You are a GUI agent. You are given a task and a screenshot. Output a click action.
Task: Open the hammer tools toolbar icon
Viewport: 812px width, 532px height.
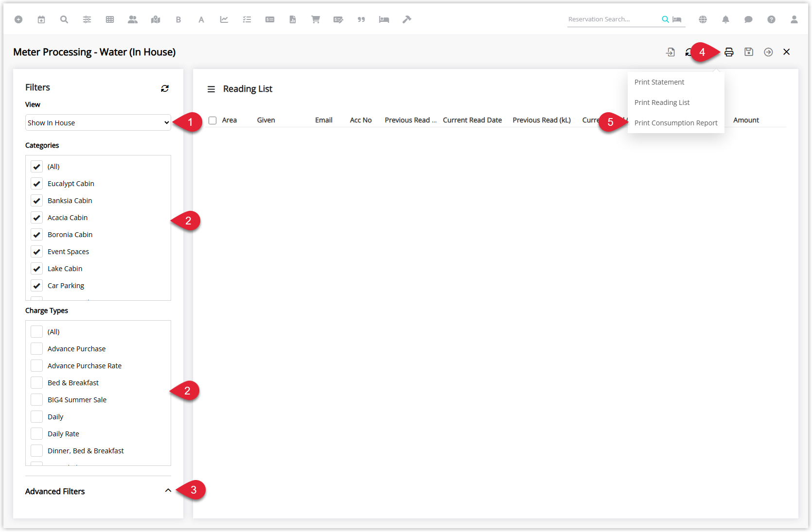[x=407, y=19]
